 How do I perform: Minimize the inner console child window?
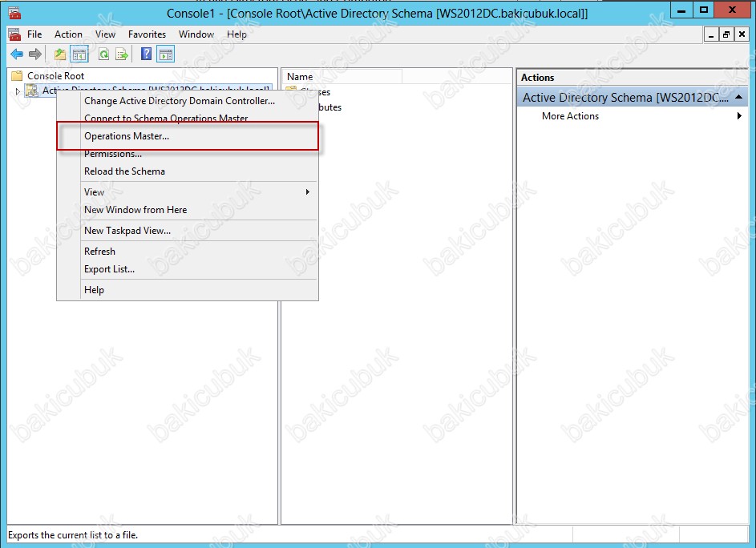click(711, 34)
